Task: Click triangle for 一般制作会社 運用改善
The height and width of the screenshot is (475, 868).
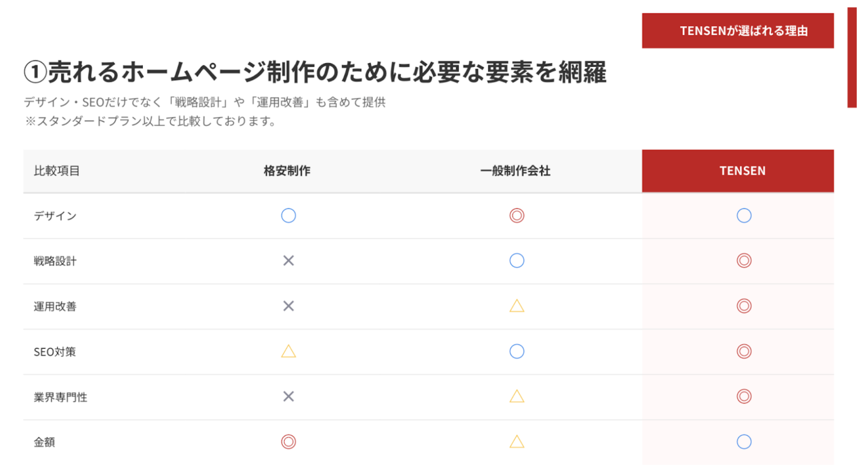Action: [517, 306]
